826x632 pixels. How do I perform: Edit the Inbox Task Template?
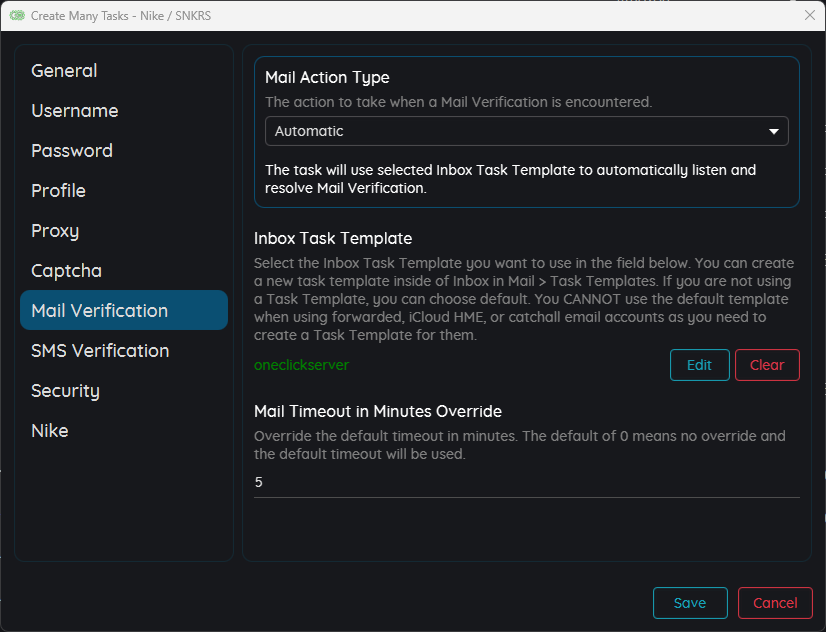click(x=700, y=365)
